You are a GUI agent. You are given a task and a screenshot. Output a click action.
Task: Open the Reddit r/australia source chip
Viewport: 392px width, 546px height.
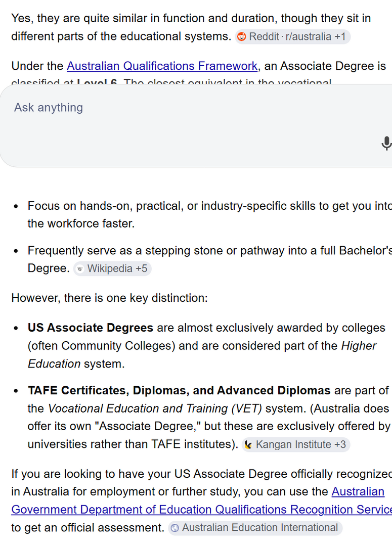coord(292,36)
